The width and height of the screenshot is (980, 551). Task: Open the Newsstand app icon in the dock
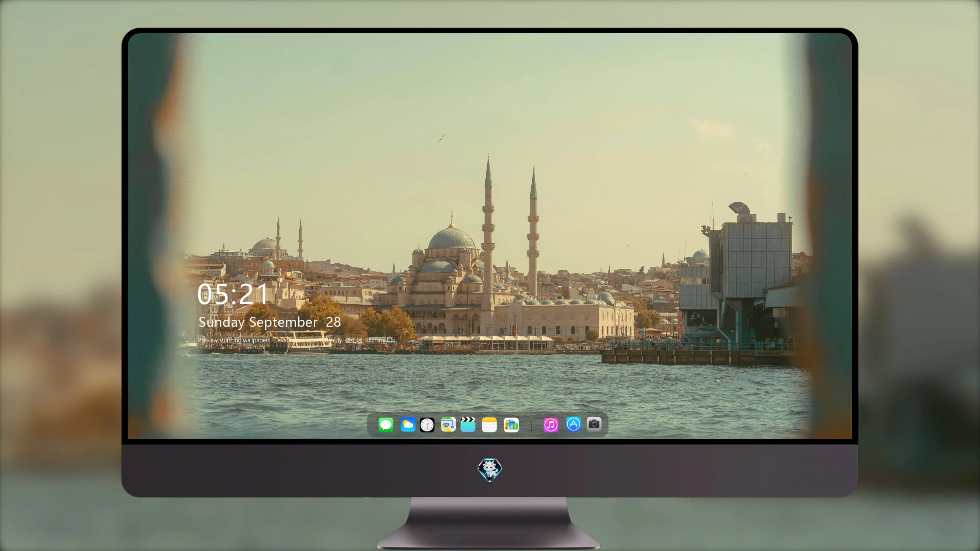[511, 425]
